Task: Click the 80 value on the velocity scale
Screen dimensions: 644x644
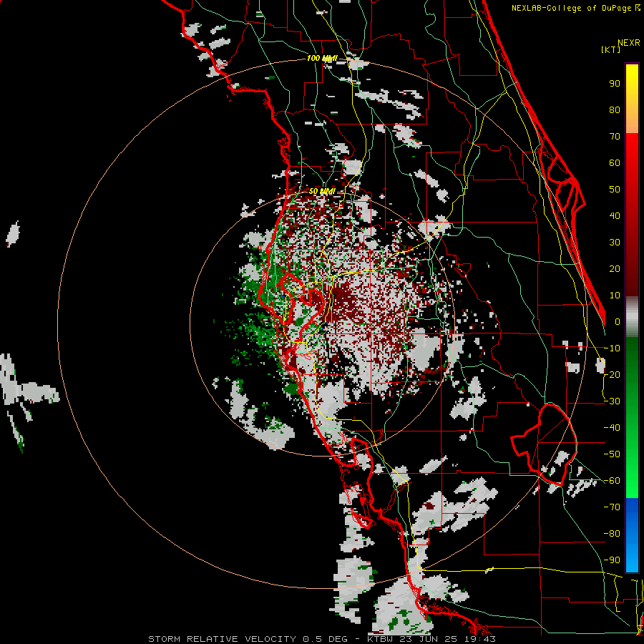Action: coord(615,110)
